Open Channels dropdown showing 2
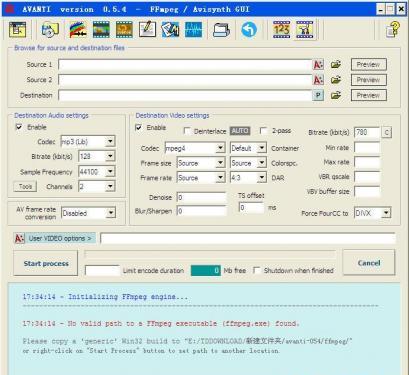 click(x=110, y=186)
